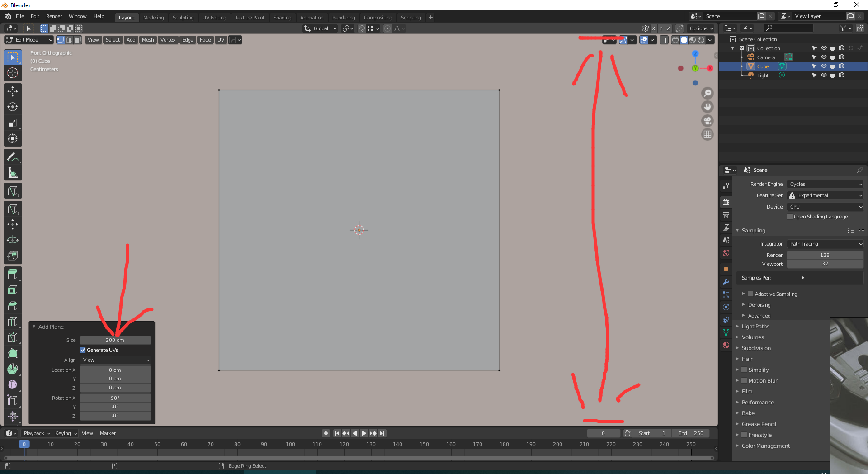Pick the Measure ruler tool

[13, 173]
